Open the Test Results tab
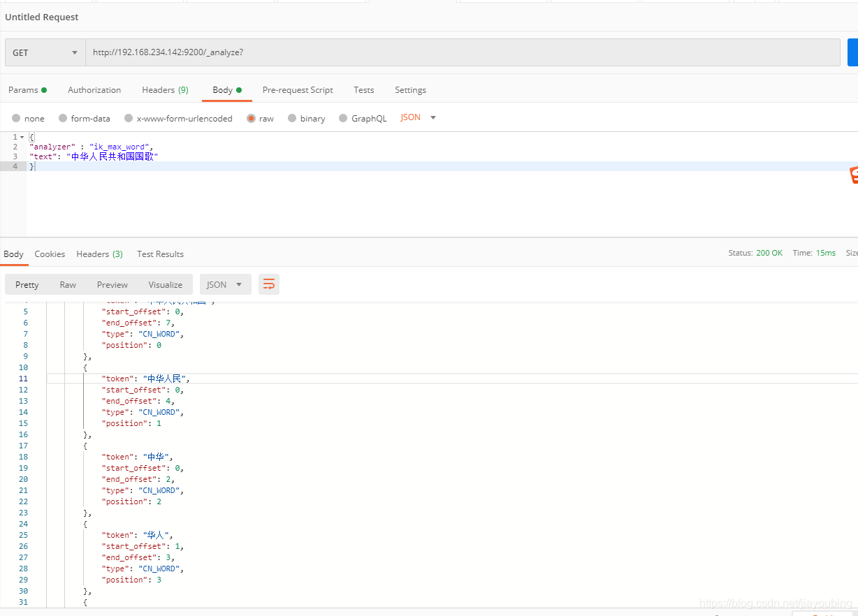The image size is (858, 616). 160,254
